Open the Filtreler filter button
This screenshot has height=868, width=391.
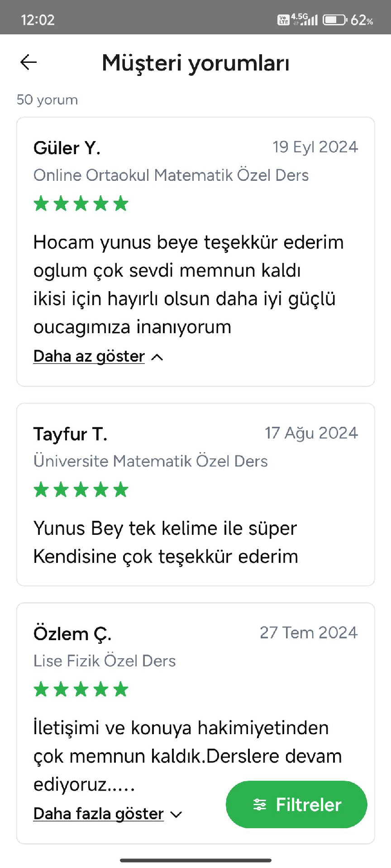[296, 804]
